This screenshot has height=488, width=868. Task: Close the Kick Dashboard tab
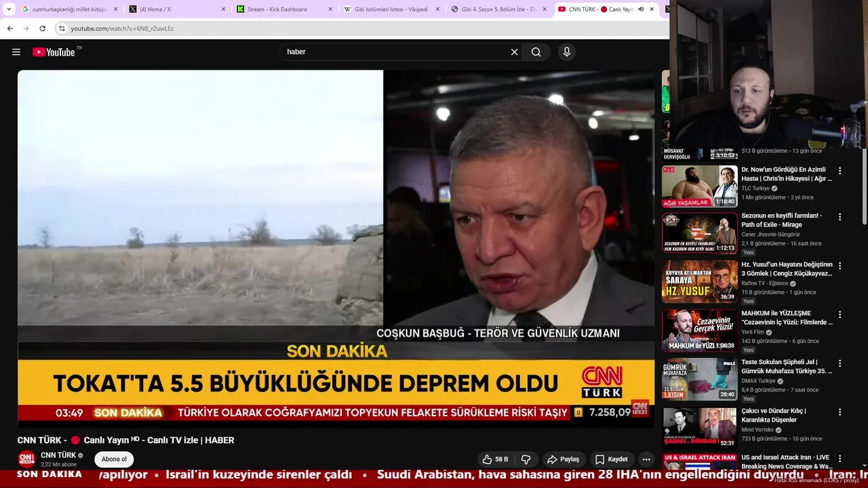(330, 9)
